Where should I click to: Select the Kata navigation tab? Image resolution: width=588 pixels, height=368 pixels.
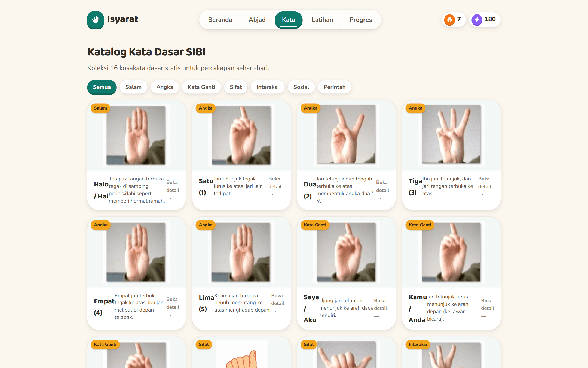[289, 20]
